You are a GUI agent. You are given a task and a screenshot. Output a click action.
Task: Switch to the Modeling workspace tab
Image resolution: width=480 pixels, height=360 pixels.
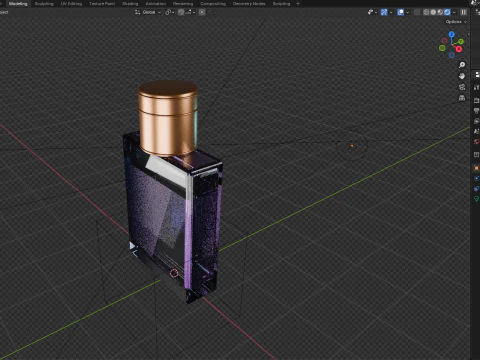tap(18, 4)
